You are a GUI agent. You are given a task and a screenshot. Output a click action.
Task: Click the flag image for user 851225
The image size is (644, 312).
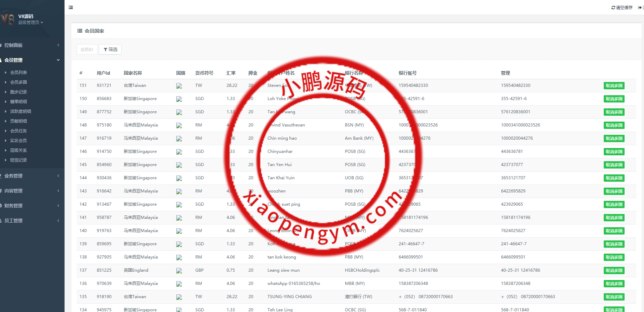pos(179,271)
